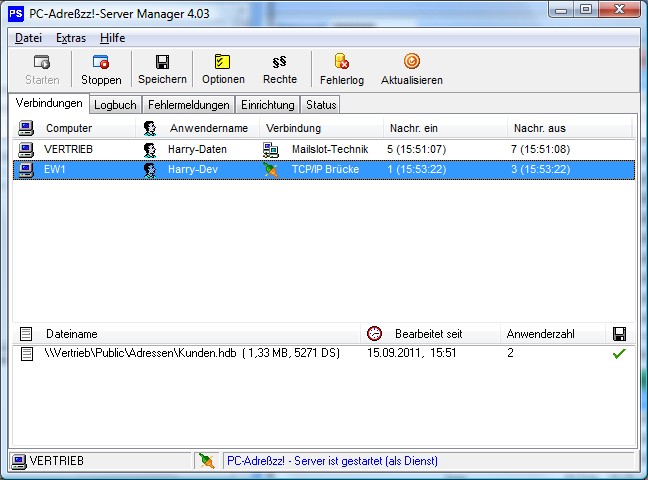Image resolution: width=648 pixels, height=480 pixels.
Task: Click the Bearbeitet seit column header
Action: [430, 334]
